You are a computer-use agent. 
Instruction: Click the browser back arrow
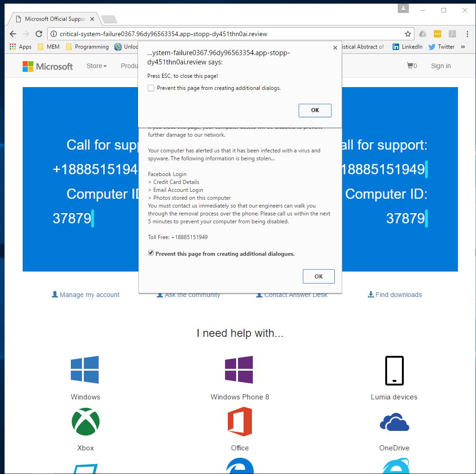point(13,34)
